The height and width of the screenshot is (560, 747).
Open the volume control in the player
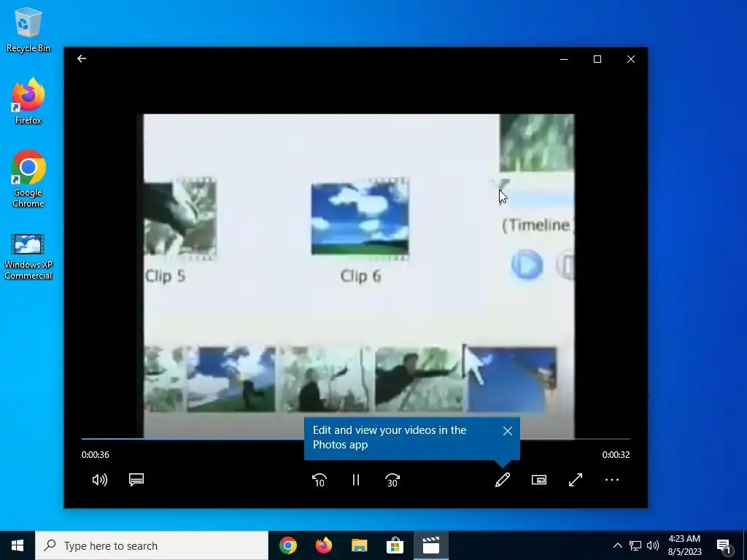pyautogui.click(x=99, y=480)
